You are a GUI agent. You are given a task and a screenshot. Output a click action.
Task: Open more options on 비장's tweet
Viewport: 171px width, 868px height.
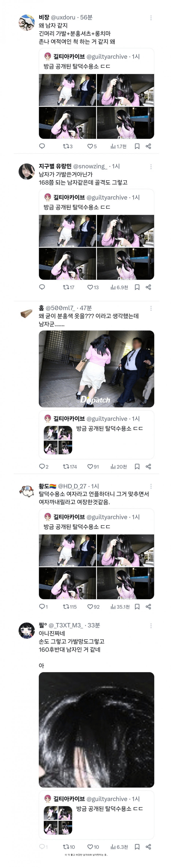[x=151, y=17]
